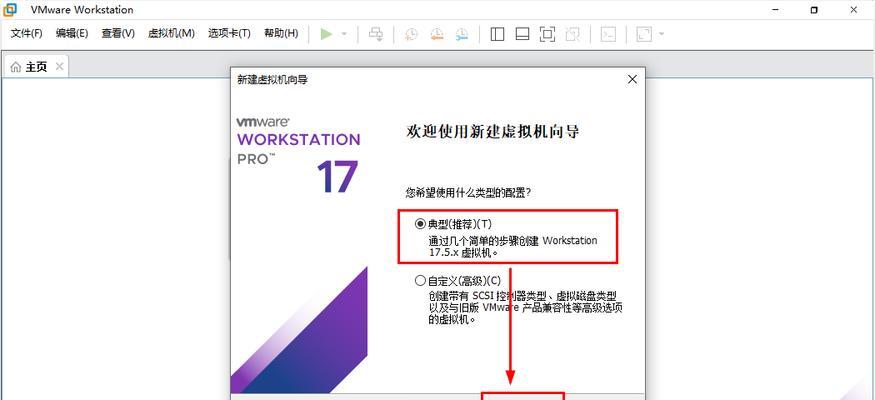
Task: Click the Unity mode icon
Action: coord(573,34)
